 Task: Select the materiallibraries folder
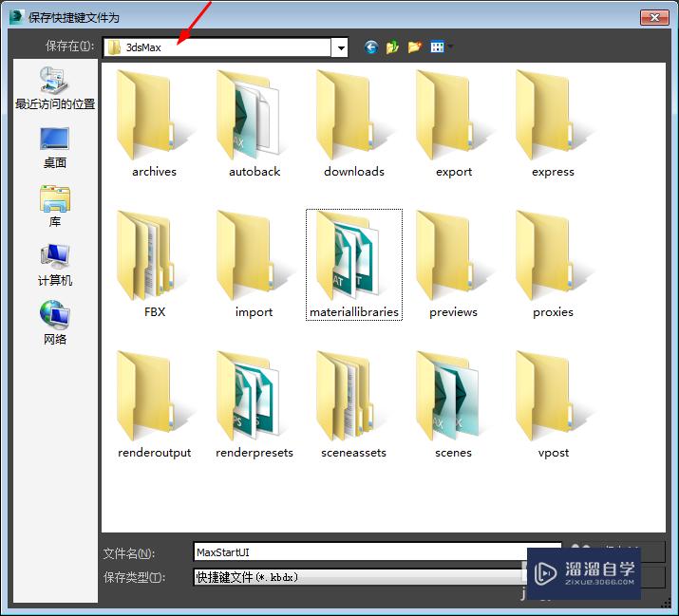point(354,265)
